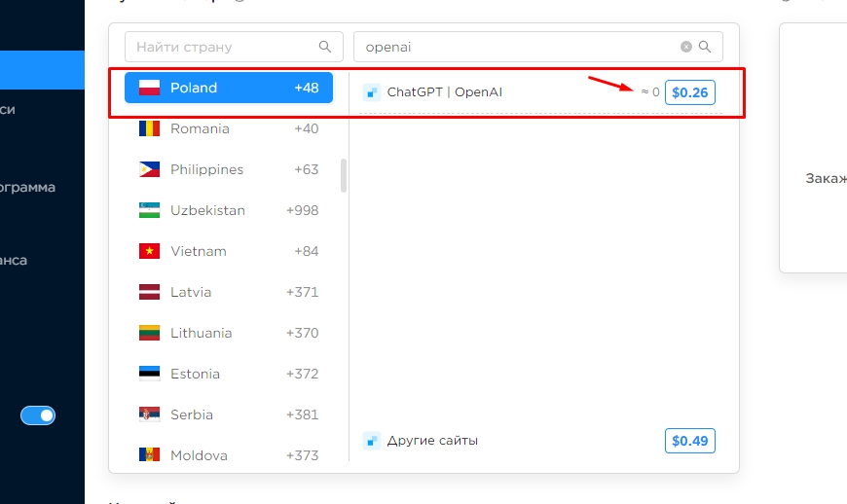Focus the 'Найти страну' search field

(x=234, y=47)
